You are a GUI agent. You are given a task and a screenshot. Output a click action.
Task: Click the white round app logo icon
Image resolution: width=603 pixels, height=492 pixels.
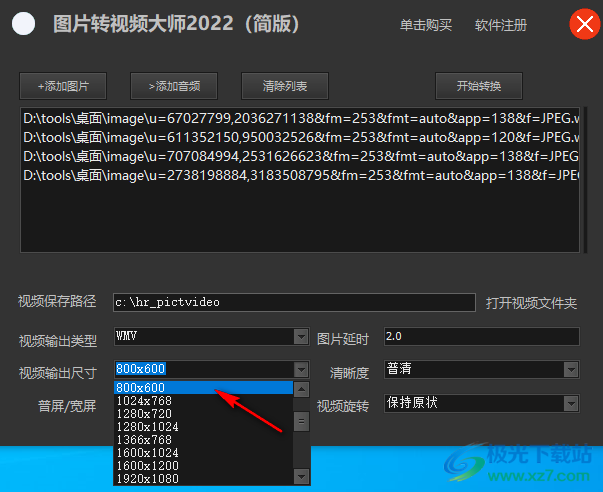click(23, 23)
